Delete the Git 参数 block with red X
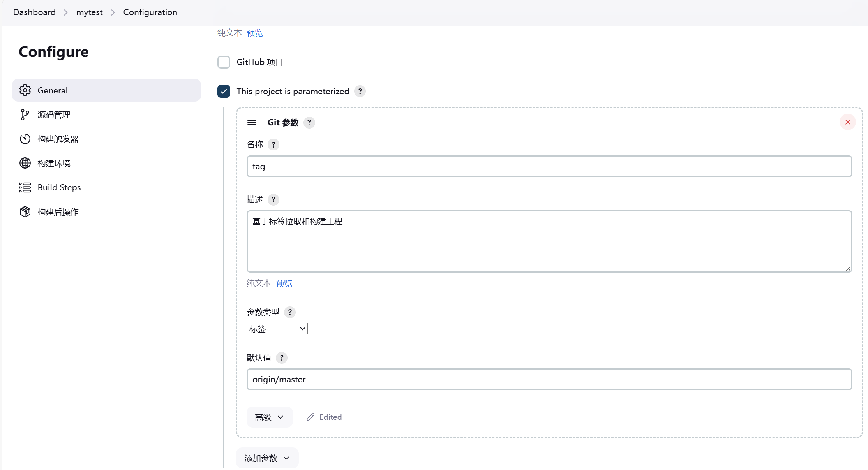868x470 pixels. click(847, 122)
